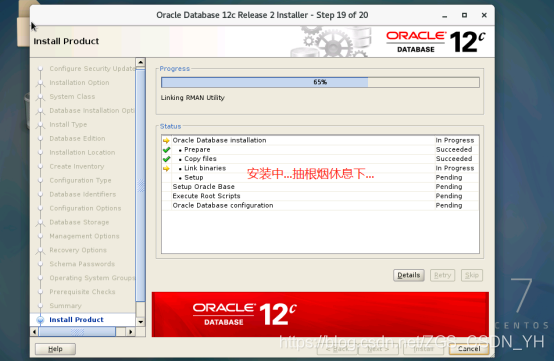Maximize the installer window
The height and width of the screenshot is (361, 554).
click(x=464, y=15)
